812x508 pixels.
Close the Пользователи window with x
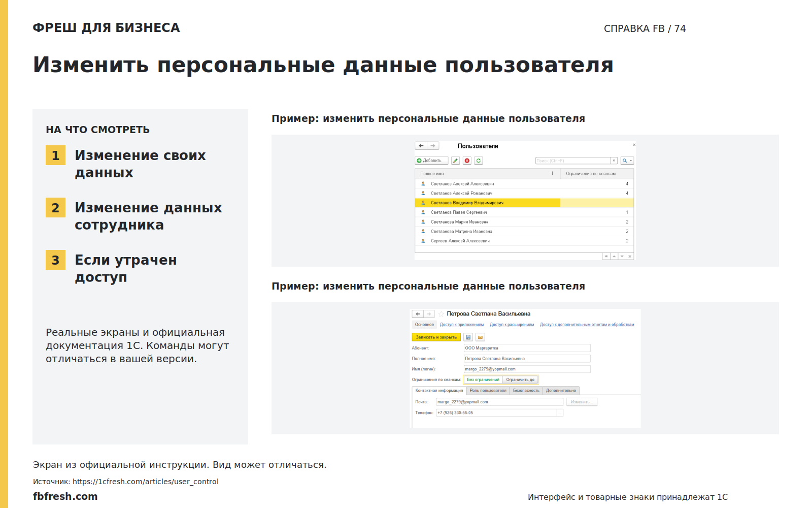click(634, 145)
